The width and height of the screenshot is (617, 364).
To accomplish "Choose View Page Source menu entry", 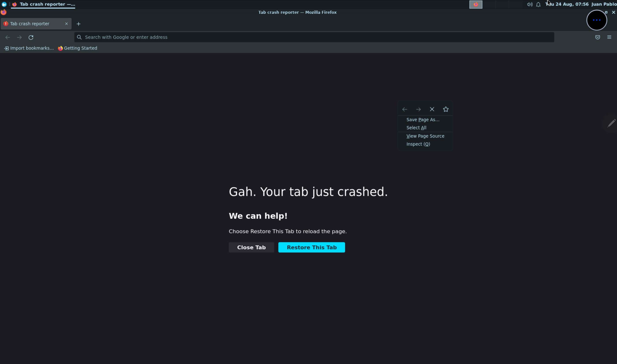I will coord(425,136).
